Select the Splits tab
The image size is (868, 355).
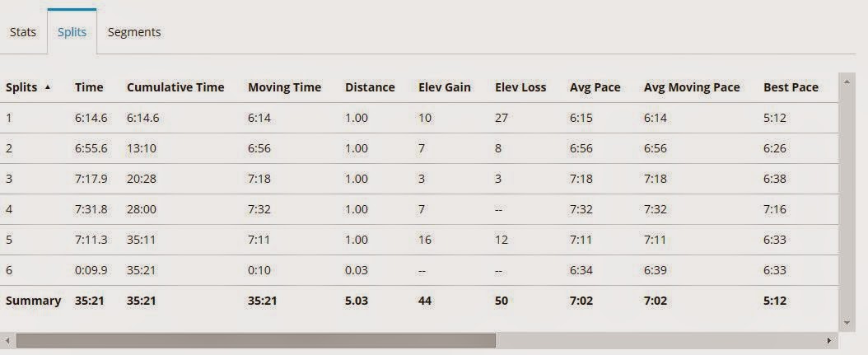(72, 32)
